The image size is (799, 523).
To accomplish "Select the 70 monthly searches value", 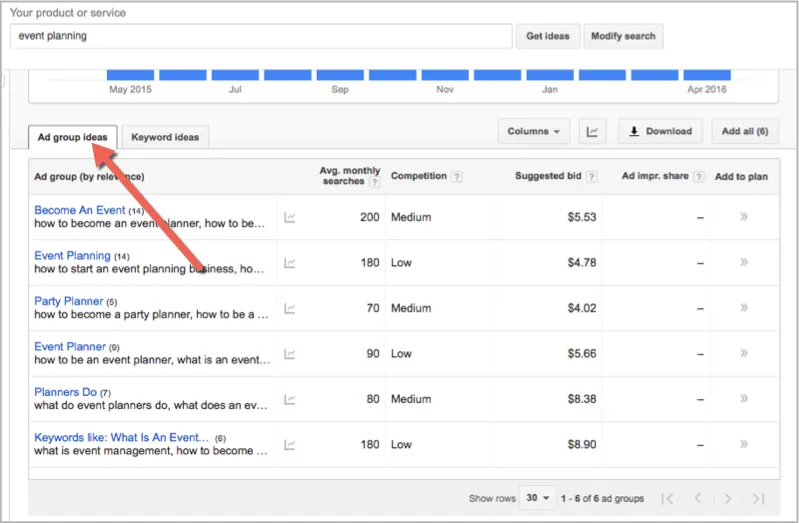I will pos(373,308).
